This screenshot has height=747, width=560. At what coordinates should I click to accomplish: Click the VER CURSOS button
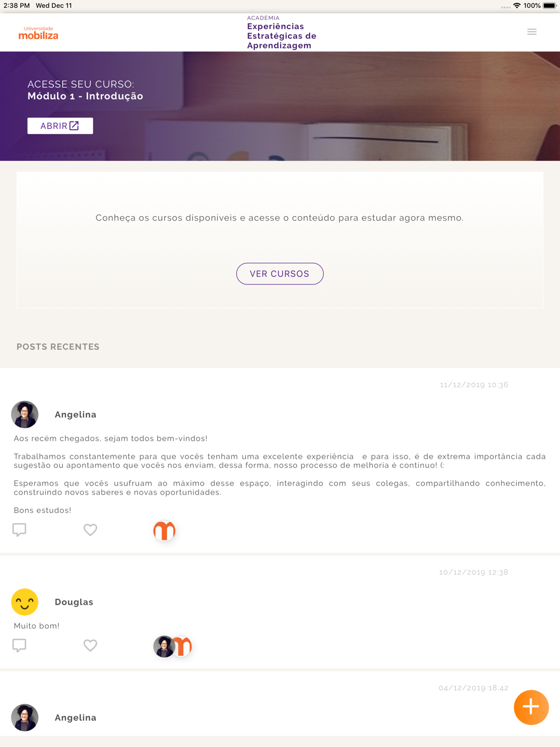[280, 274]
